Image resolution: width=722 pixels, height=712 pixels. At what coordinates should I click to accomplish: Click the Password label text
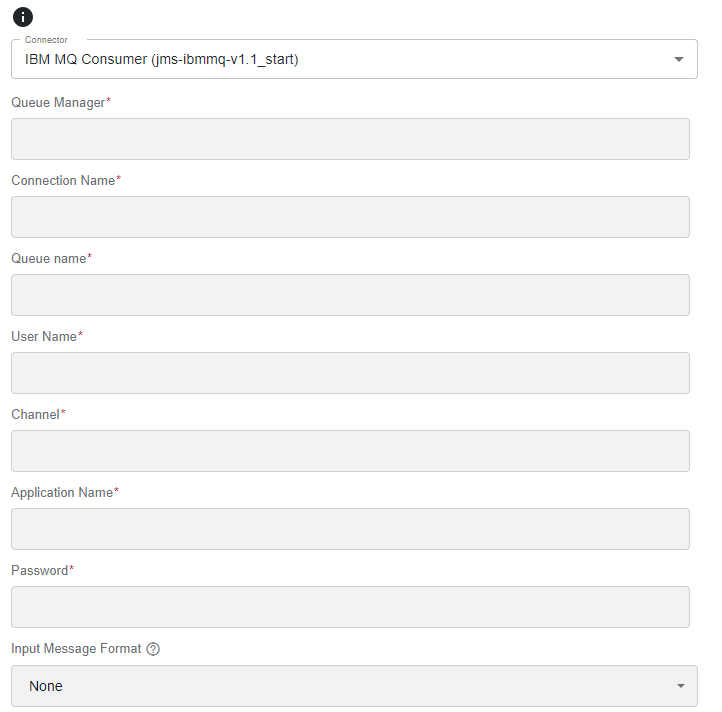coord(42,571)
